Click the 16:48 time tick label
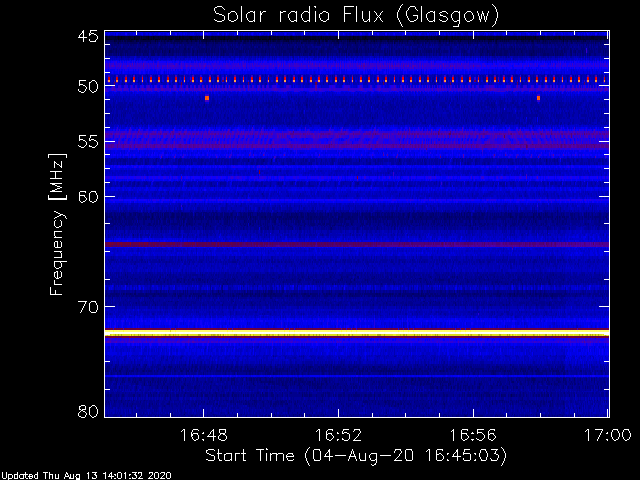Viewport: 640px width, 480px height. coord(203,436)
